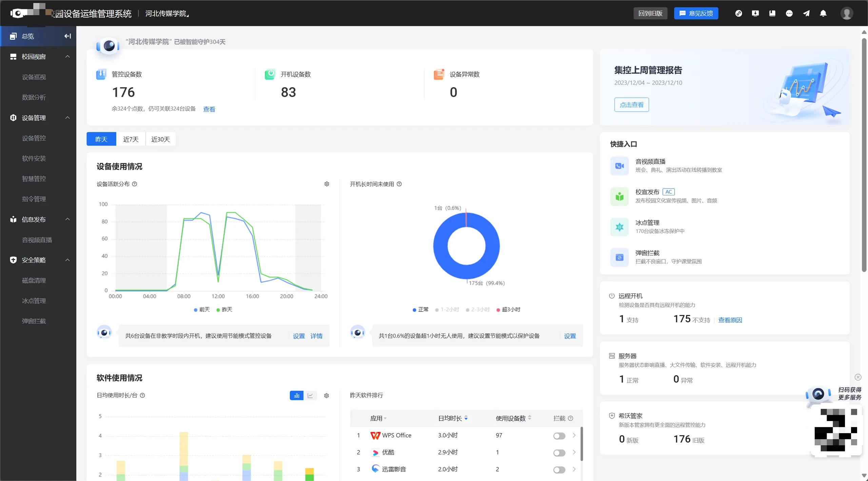Toggle 拦截 switch for 迅雷影音

[x=559, y=470]
